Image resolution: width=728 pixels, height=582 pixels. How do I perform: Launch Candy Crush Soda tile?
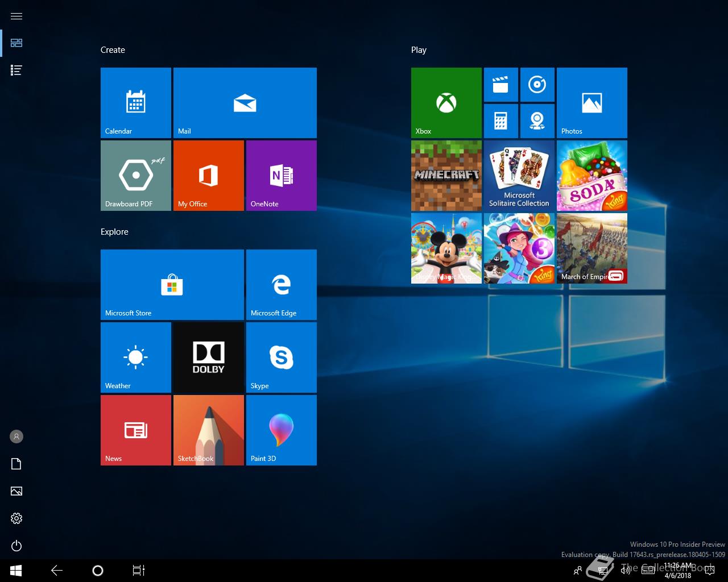(592, 176)
